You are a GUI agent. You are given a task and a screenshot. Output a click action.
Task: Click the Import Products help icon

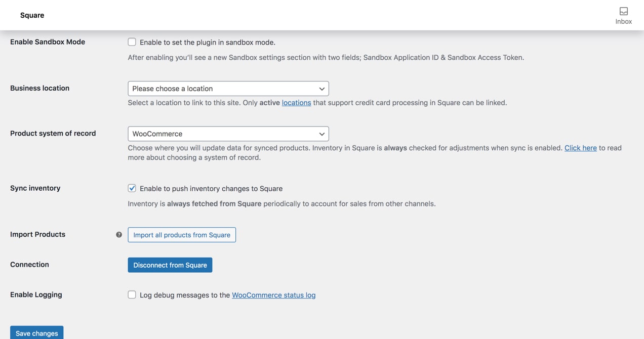[x=119, y=235]
